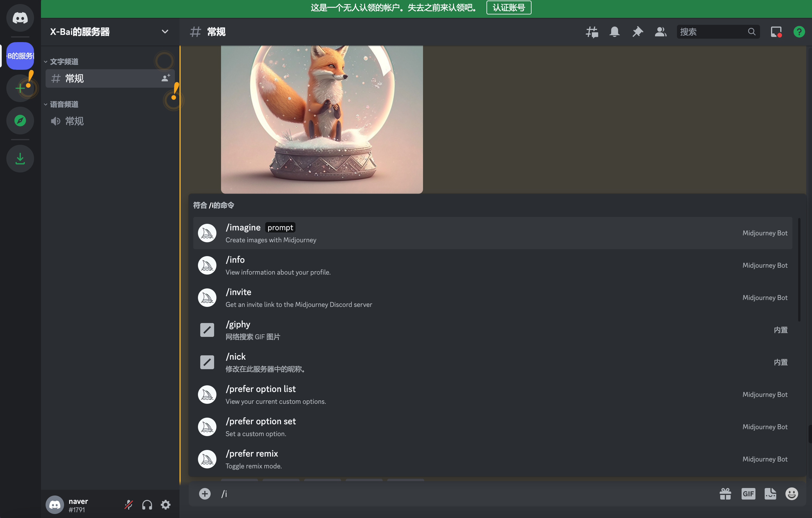Click the notification bell icon
This screenshot has height=518, width=812.
pyautogui.click(x=614, y=32)
